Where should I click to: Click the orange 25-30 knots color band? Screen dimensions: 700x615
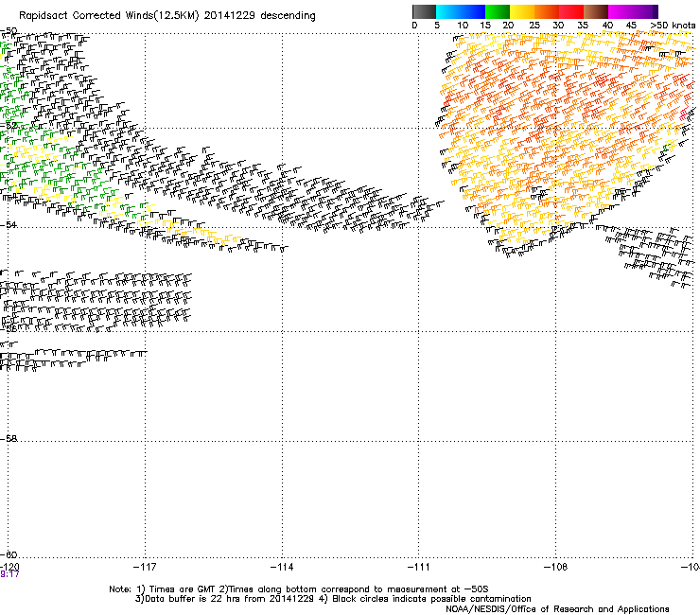547,11
